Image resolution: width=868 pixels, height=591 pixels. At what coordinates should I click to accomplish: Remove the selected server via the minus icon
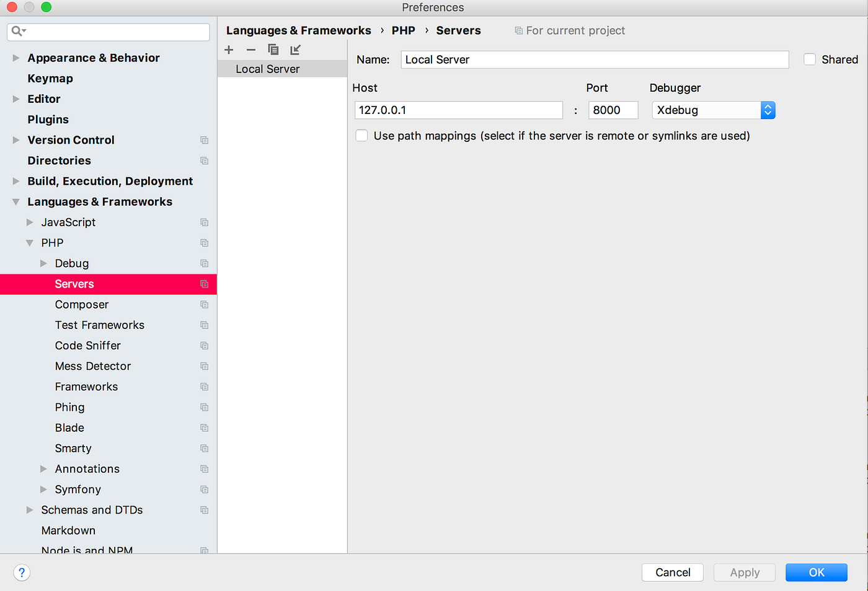251,50
